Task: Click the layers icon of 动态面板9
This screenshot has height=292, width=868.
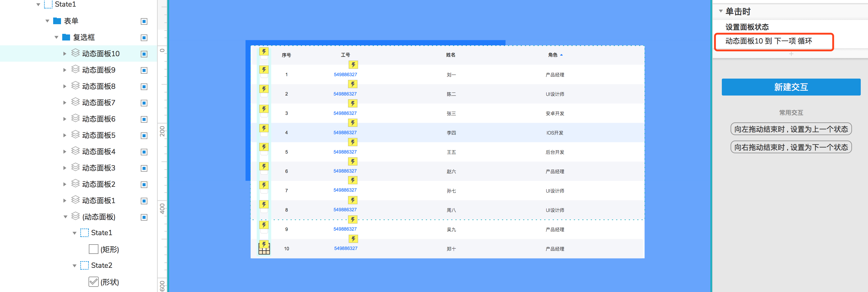Action: (x=76, y=69)
